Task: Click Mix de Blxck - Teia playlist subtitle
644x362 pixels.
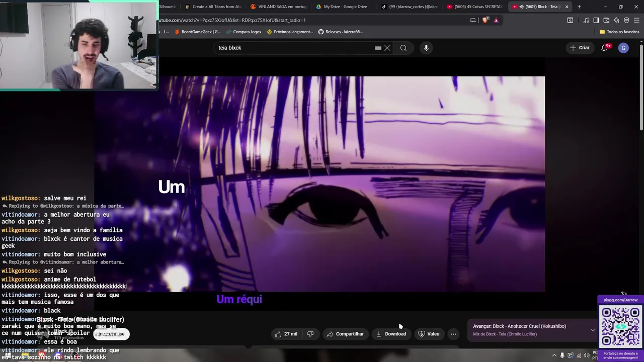Action: [x=505, y=334]
